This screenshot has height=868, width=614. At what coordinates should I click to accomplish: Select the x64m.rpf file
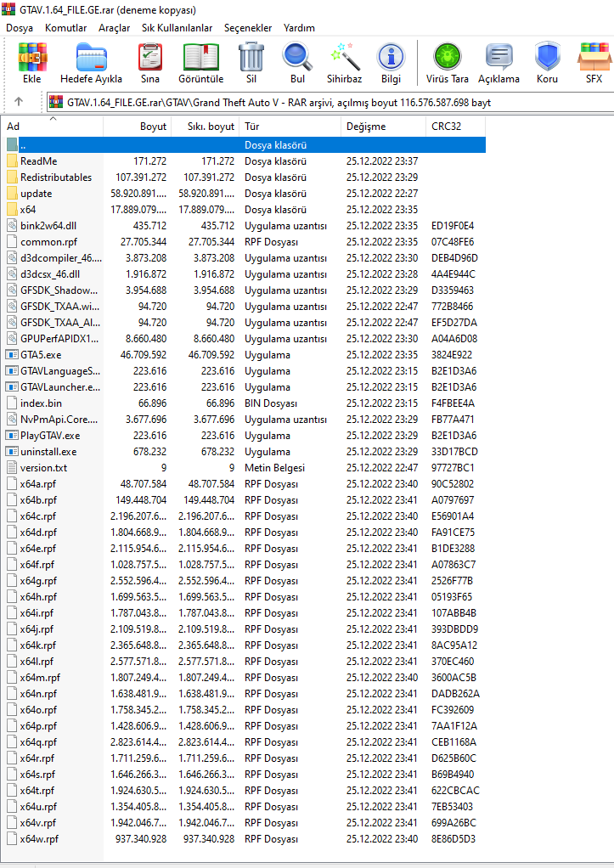point(40,678)
